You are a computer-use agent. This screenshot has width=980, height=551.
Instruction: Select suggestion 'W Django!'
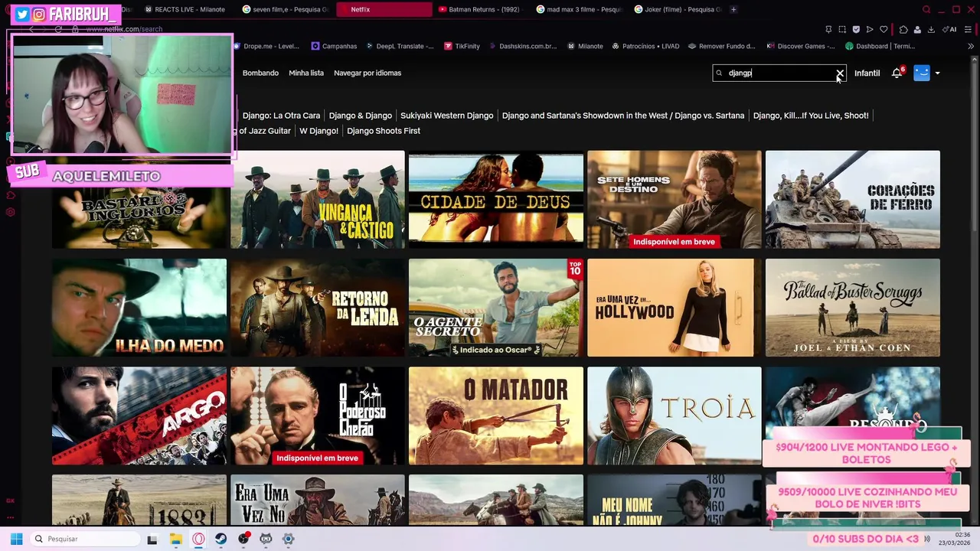click(318, 131)
